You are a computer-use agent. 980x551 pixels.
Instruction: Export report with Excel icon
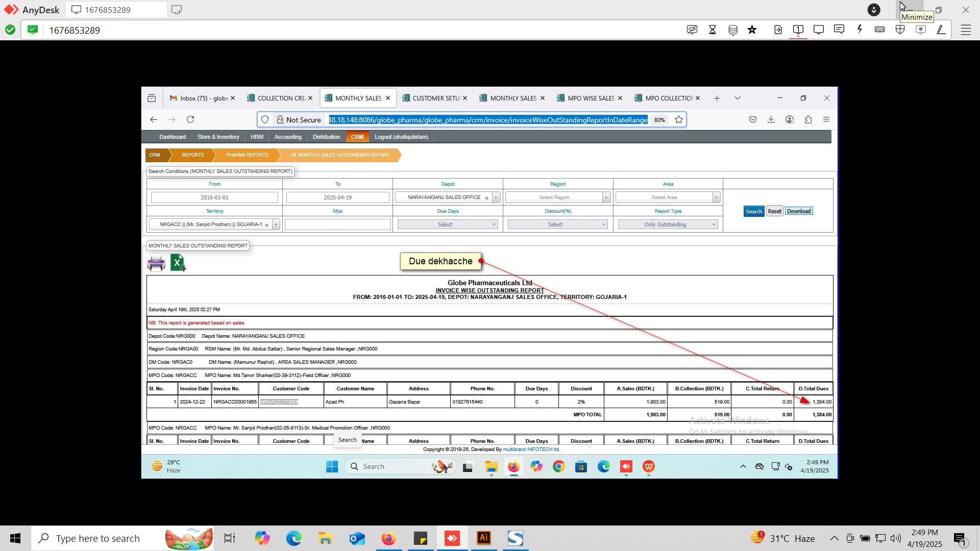[178, 263]
